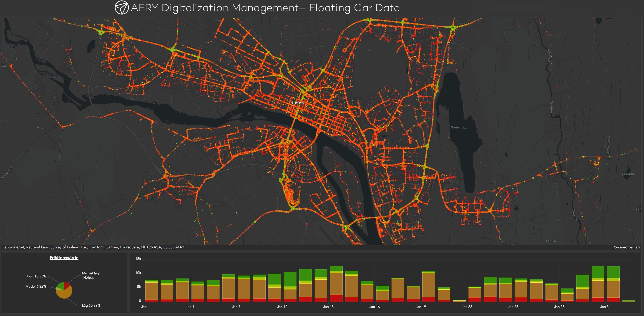Select the green segment of Jan 10 bar
This screenshot has width=644, height=316.
tap(290, 279)
